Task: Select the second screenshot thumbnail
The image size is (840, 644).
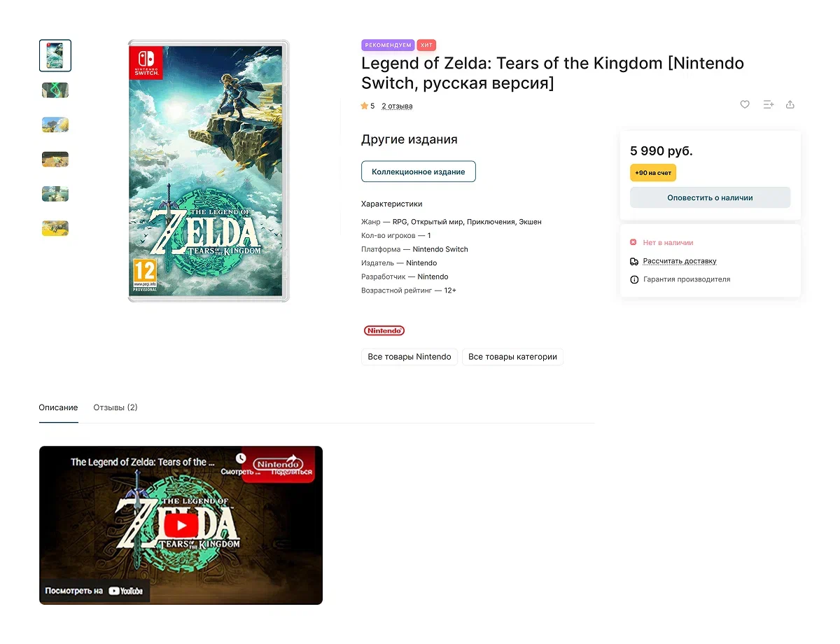Action: pyautogui.click(x=55, y=90)
